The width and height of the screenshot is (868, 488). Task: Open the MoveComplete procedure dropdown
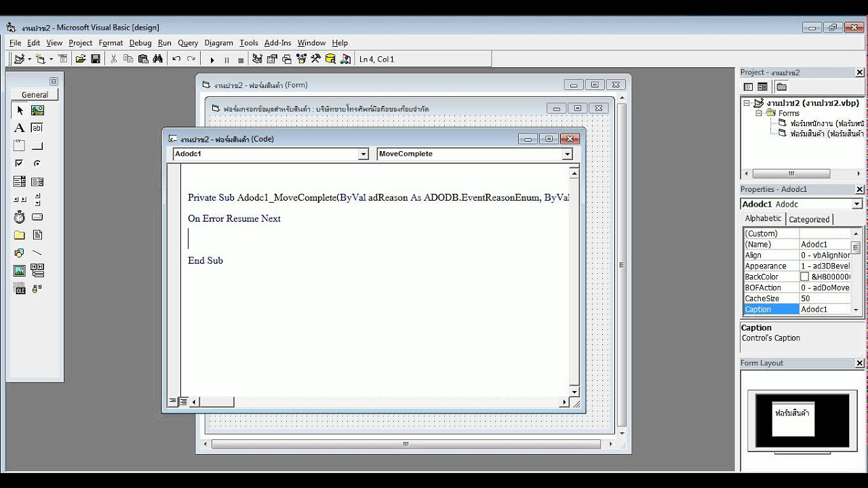click(567, 155)
